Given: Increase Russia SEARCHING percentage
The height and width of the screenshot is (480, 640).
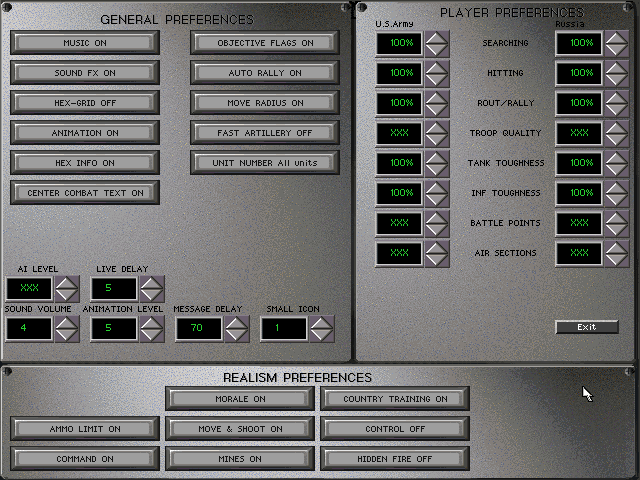Looking at the screenshot, I should [x=616, y=37].
